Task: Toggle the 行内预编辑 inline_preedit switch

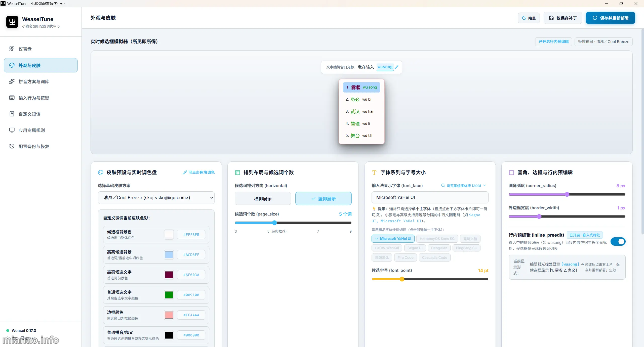Action: point(618,242)
